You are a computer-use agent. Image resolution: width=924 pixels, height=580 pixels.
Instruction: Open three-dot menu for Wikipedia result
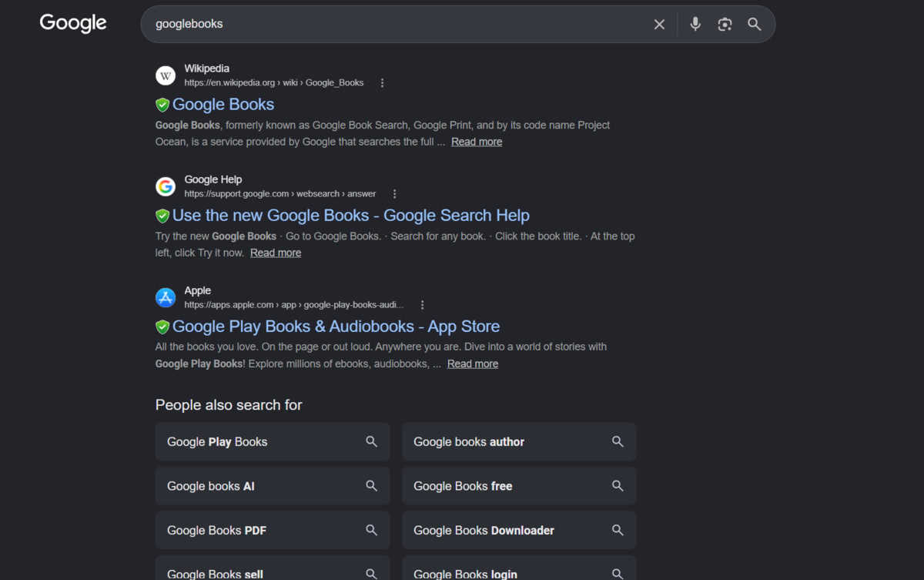click(x=383, y=83)
